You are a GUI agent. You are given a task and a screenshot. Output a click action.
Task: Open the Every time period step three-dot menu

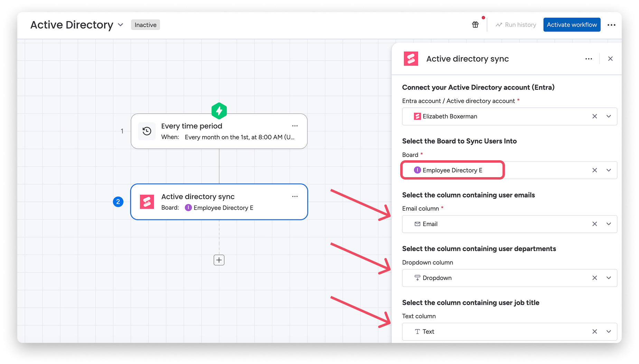click(x=295, y=126)
